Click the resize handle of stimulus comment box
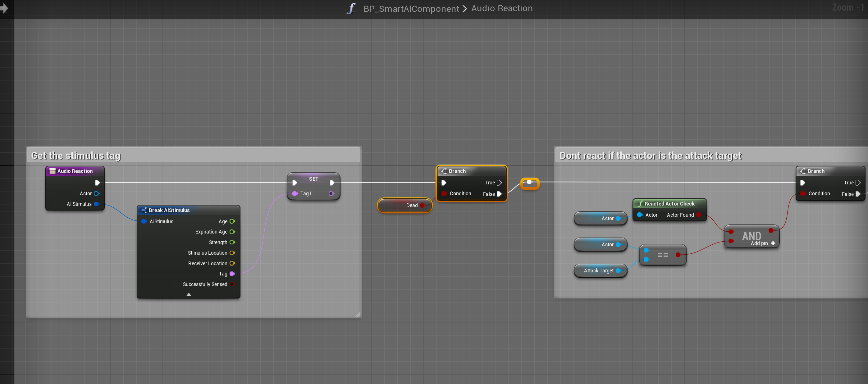 357,315
